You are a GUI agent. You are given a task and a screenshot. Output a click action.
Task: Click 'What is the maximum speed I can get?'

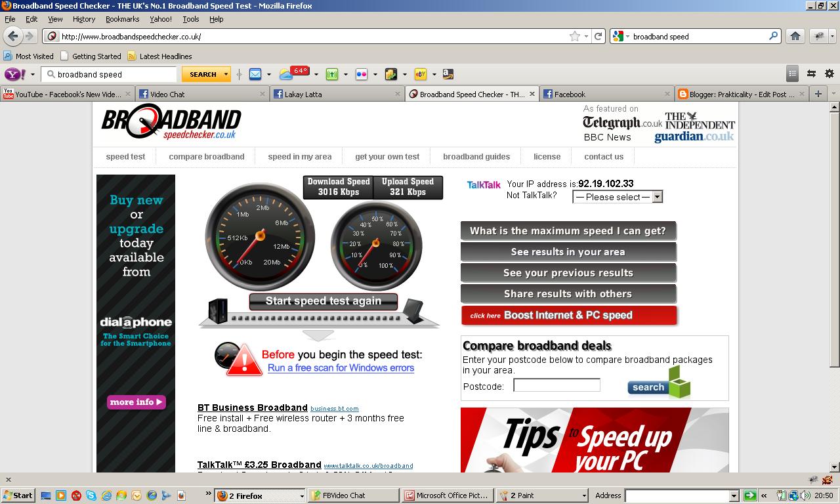point(568,231)
